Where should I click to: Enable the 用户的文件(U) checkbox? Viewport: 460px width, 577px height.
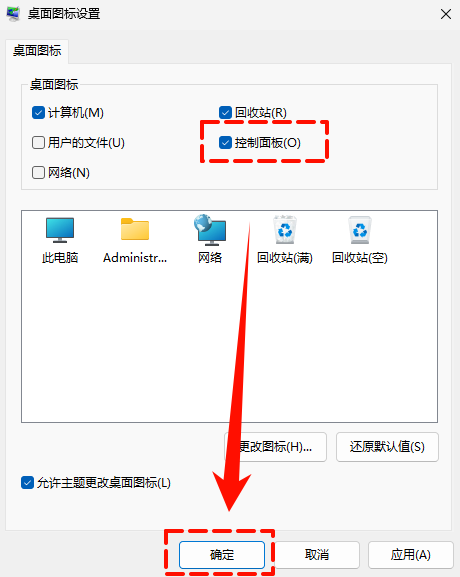pyautogui.click(x=38, y=142)
